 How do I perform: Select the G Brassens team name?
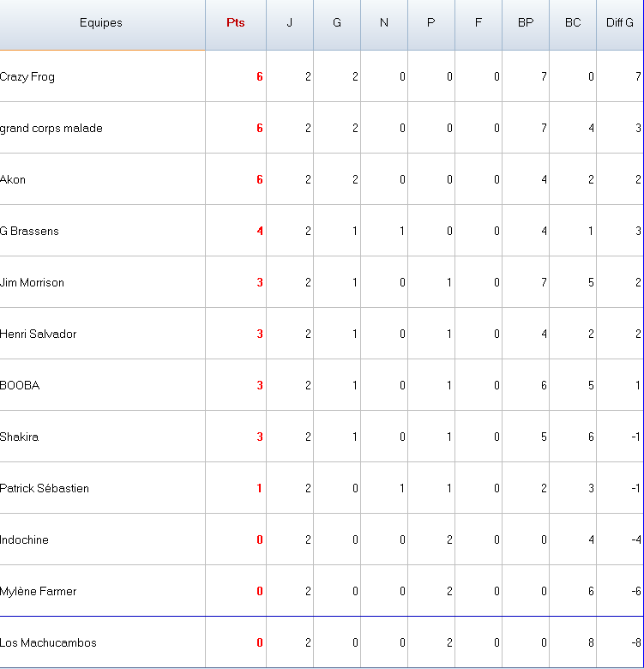click(29, 232)
